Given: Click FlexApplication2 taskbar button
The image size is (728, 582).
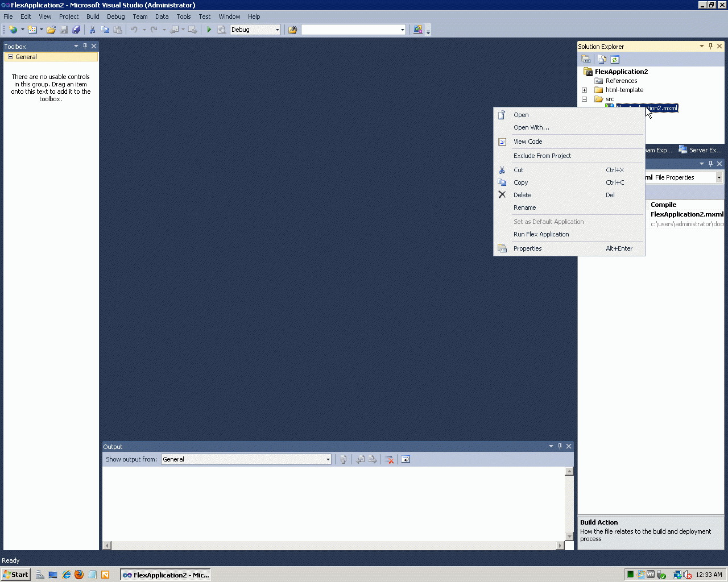Looking at the screenshot, I should 166,575.
